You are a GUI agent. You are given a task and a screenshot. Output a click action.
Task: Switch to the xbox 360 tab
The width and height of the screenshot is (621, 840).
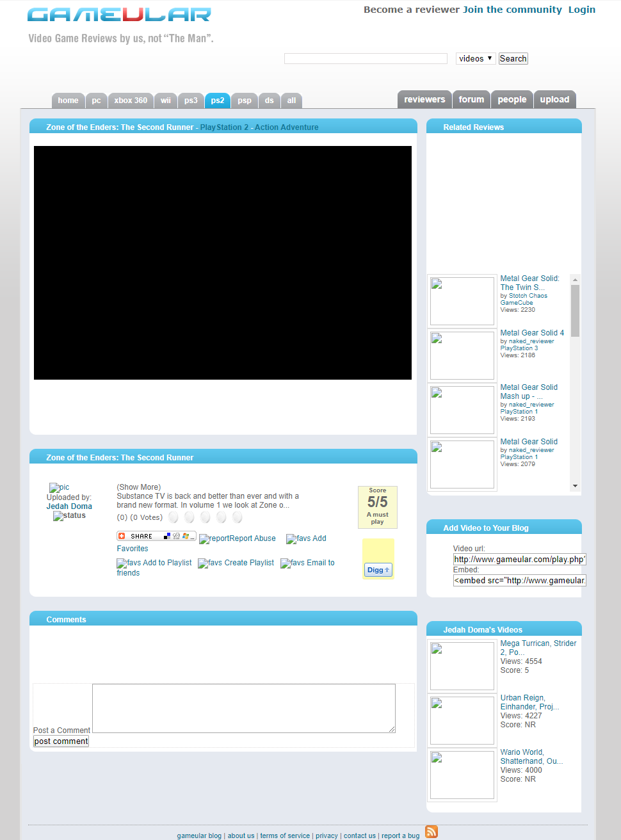click(131, 101)
